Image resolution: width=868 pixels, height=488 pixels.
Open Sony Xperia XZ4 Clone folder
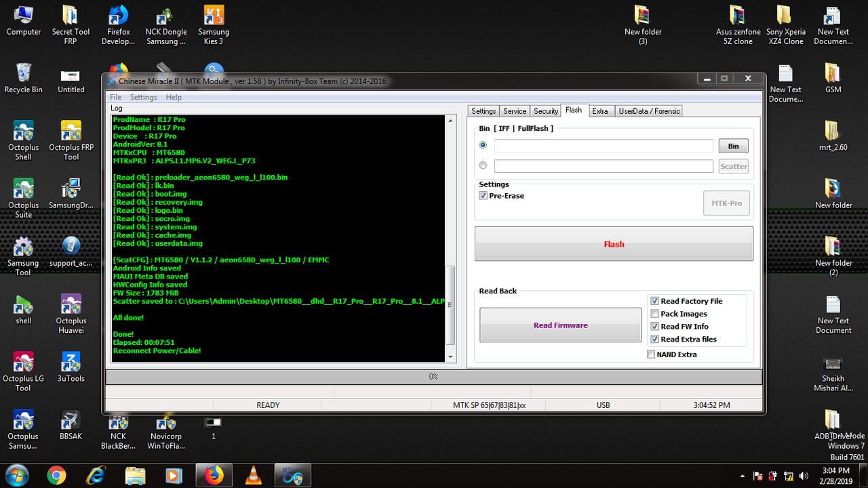click(x=786, y=25)
